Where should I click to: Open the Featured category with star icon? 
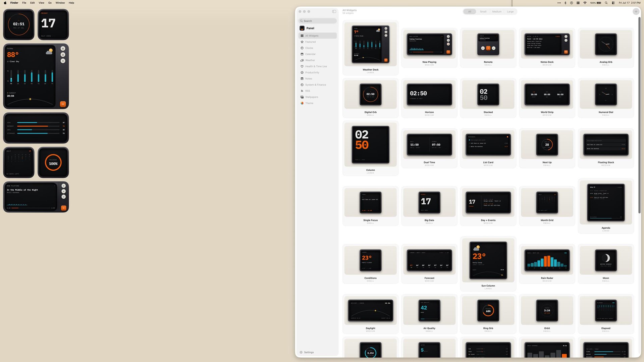317,42
